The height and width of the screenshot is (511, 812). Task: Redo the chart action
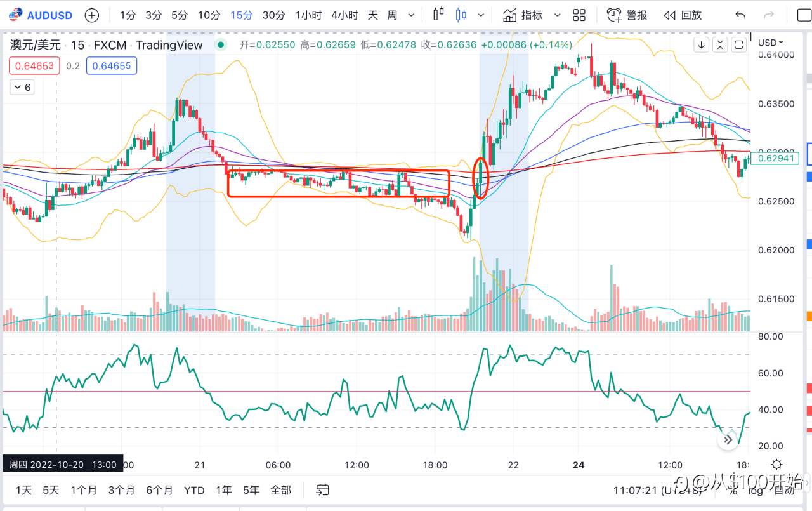tap(769, 15)
